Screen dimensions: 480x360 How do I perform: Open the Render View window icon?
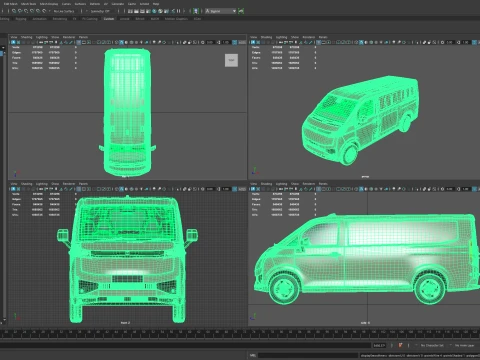(x=130, y=11)
